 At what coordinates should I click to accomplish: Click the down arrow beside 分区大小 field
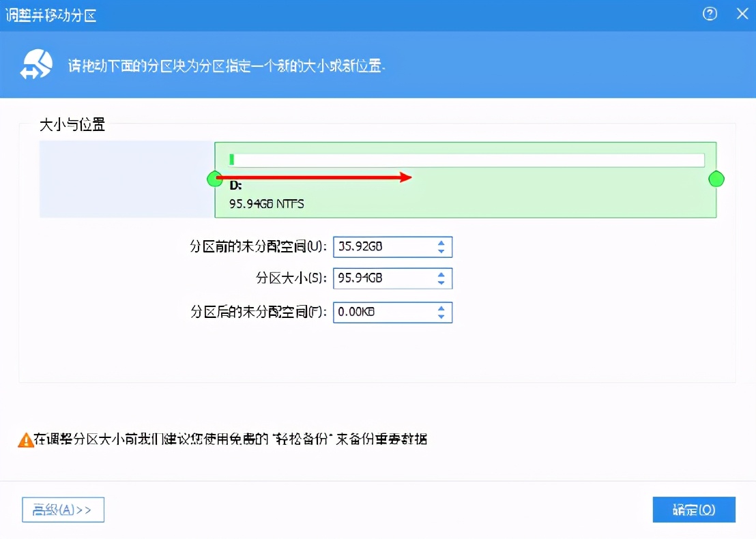[441, 282]
